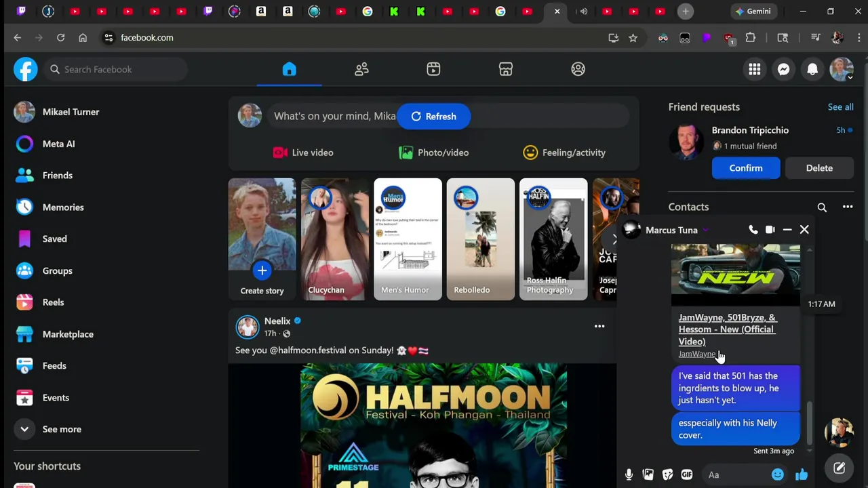Confirm Brandon Tripicchio's friend request

tap(746, 168)
